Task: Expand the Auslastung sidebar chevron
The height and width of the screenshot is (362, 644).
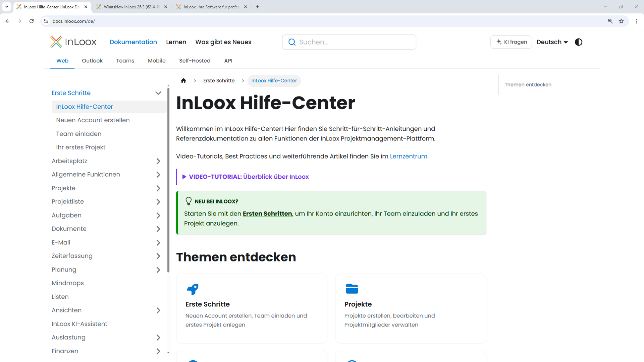Action: tap(158, 338)
